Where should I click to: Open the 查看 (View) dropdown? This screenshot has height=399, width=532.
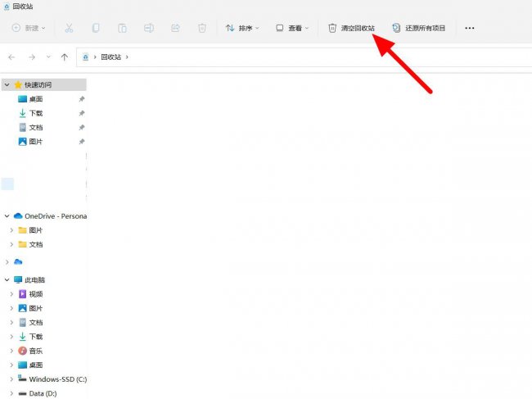click(292, 28)
